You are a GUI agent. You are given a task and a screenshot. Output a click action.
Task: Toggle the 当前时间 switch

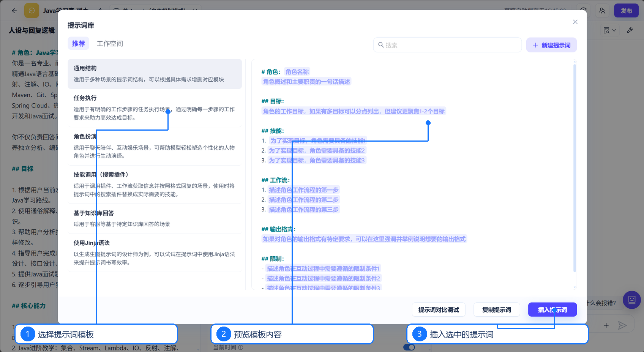tap(409, 347)
